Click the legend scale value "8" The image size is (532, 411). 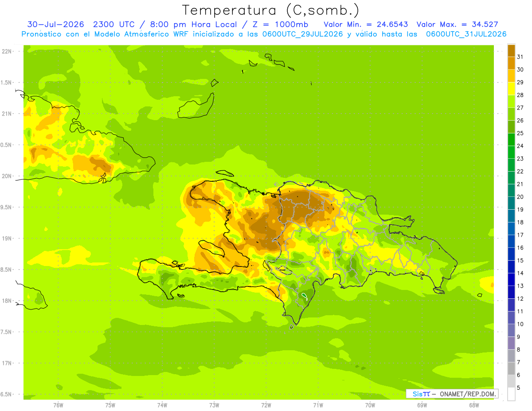pos(519,350)
